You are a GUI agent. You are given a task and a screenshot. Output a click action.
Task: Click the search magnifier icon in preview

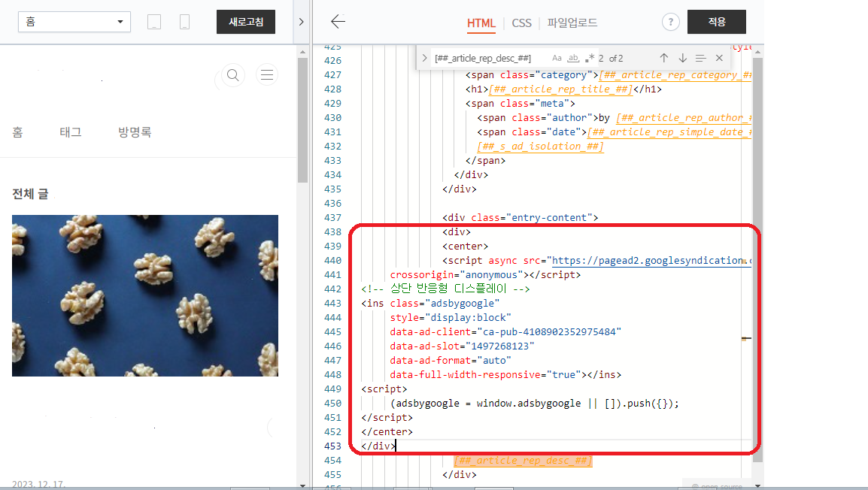pyautogui.click(x=233, y=74)
